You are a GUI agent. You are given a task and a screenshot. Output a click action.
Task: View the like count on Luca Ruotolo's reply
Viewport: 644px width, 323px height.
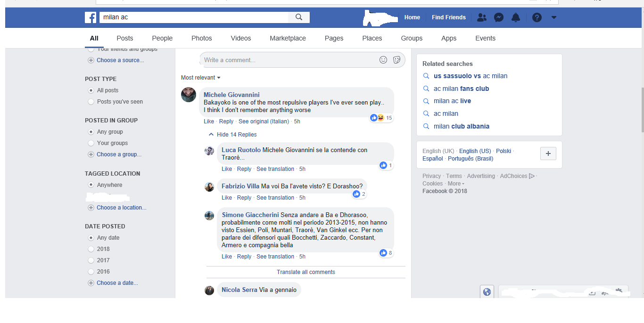tap(386, 165)
